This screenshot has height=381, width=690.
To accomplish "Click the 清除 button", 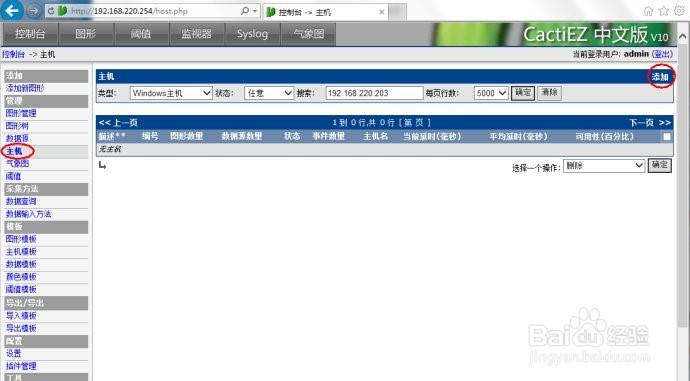I will (x=549, y=93).
